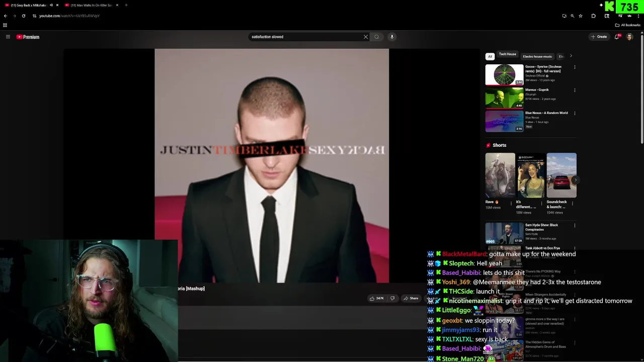Click the Create button

tap(599, 37)
